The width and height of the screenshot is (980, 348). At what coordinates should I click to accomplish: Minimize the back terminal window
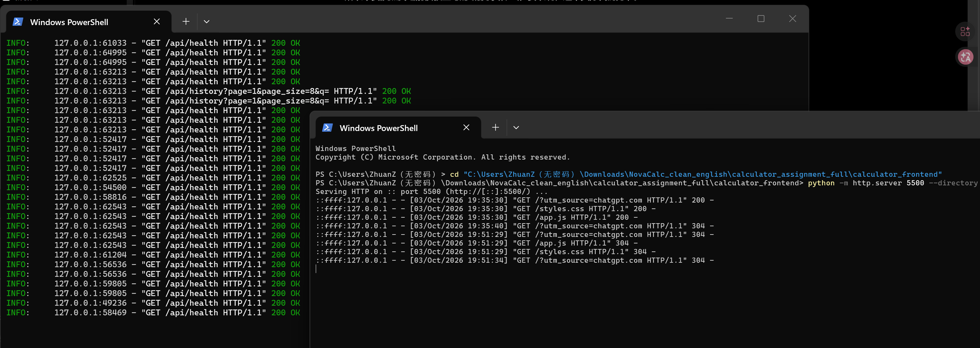pyautogui.click(x=729, y=19)
